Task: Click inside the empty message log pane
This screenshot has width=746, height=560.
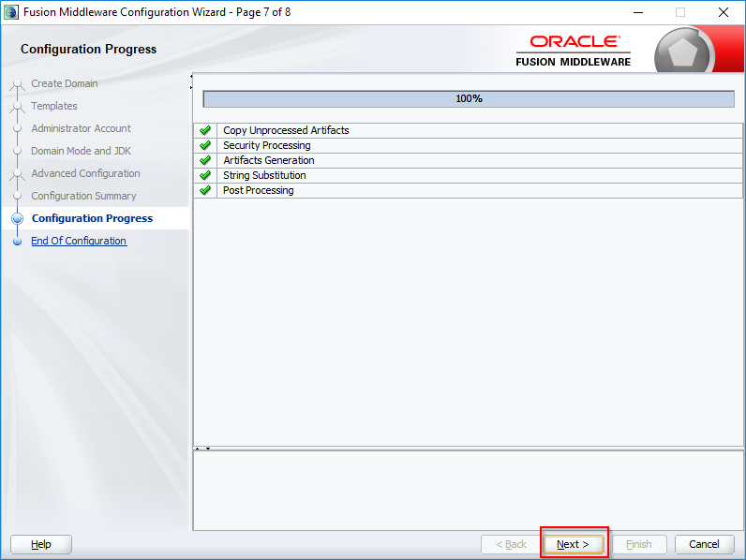Action: pyautogui.click(x=469, y=490)
